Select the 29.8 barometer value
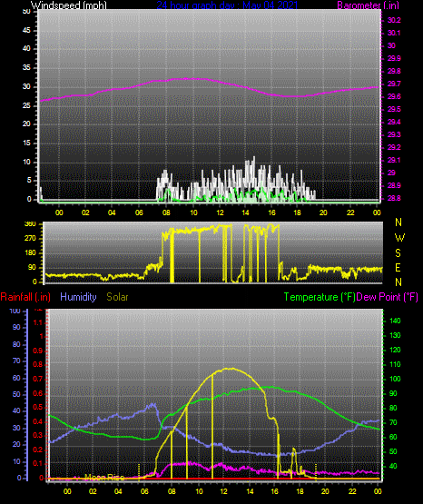423x504 pixels. pyautogui.click(x=394, y=72)
